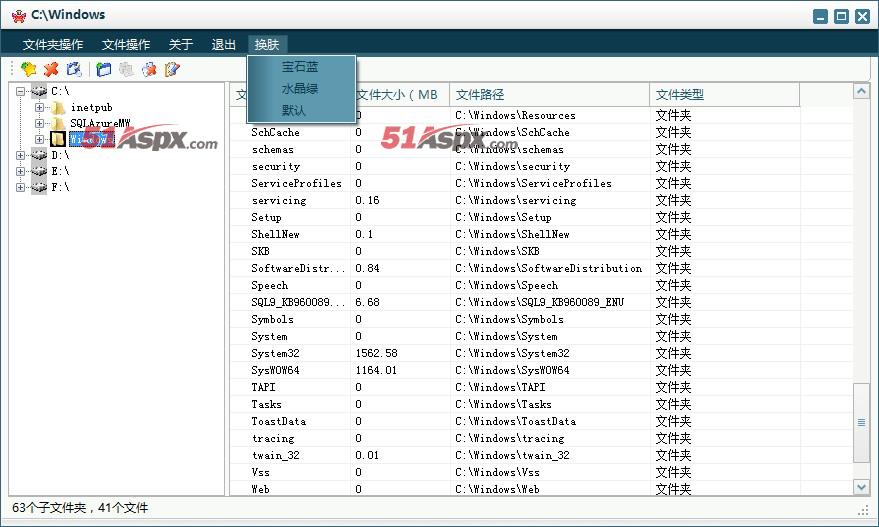Viewport: 879px width, 527px height.
Task: Click the vertical scrollbar thumb
Action: click(861, 423)
